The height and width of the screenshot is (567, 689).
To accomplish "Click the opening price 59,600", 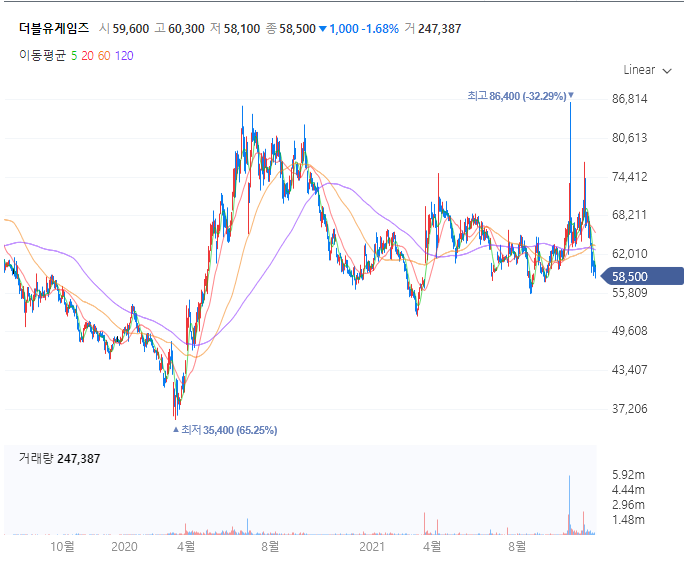I will [x=131, y=29].
